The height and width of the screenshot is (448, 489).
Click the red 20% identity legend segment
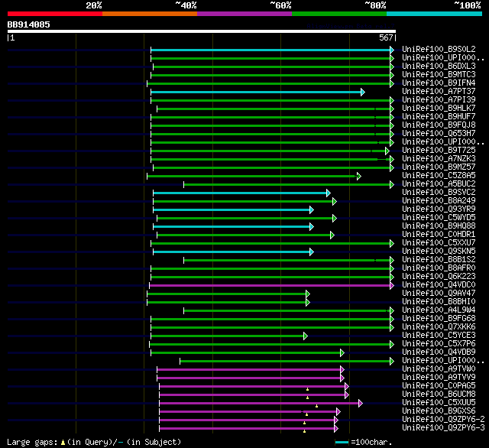pyautogui.click(x=55, y=14)
